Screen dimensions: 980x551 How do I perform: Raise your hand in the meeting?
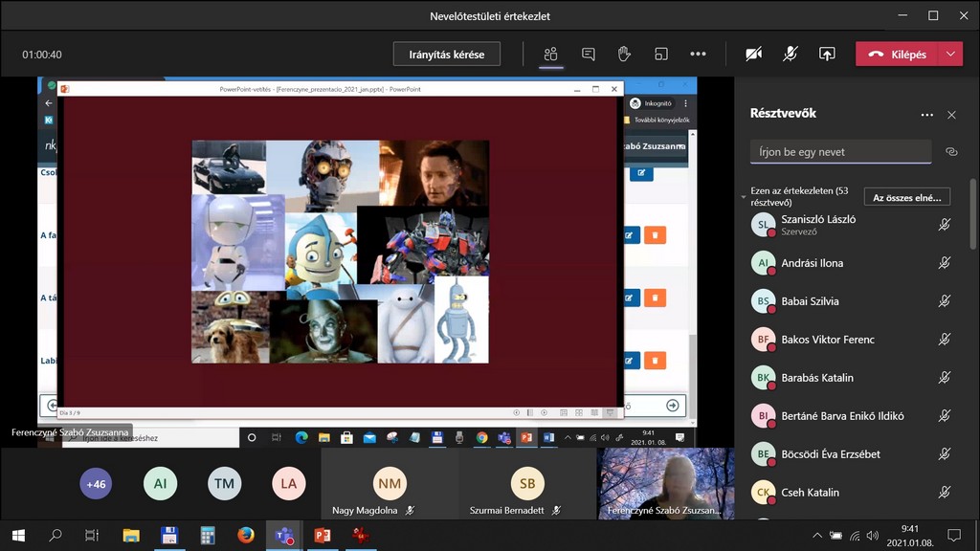click(624, 55)
